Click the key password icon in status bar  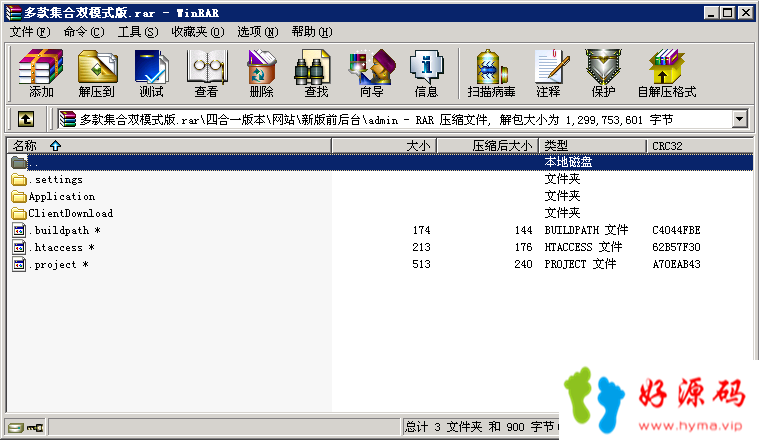tap(35, 427)
